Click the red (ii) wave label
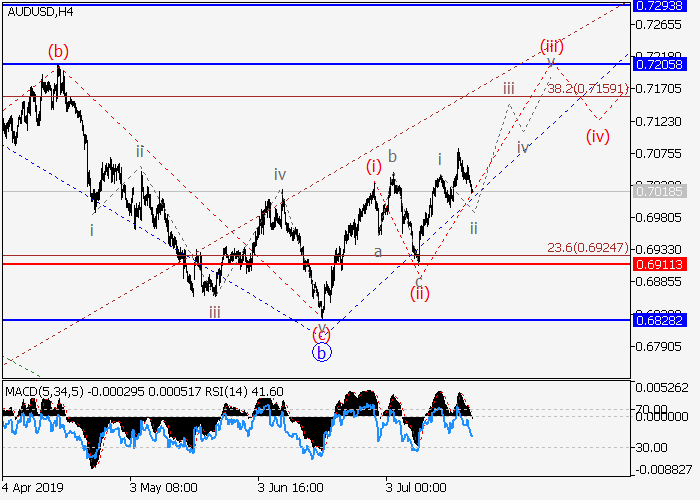 pyautogui.click(x=418, y=293)
